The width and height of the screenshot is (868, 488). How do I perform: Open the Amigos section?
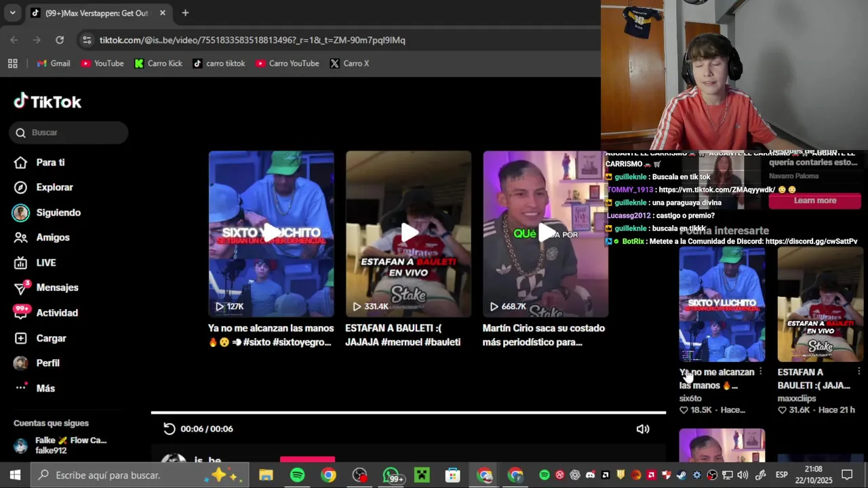tap(41, 237)
